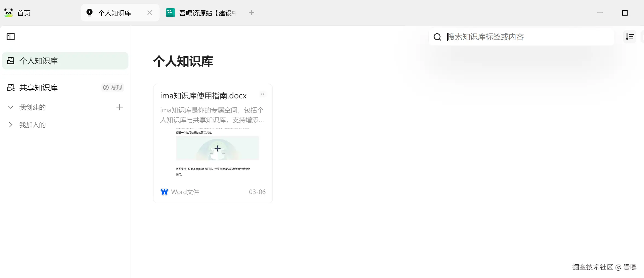Click the 发现 discover button

(113, 87)
